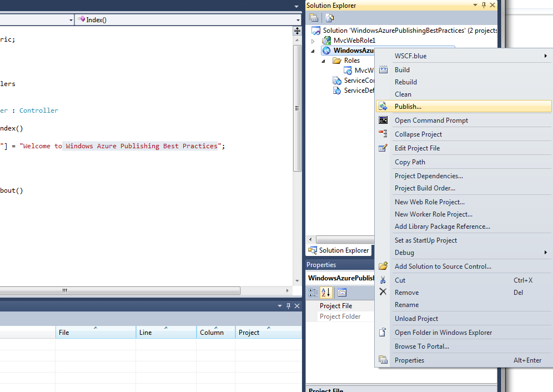Open Error List window position dropdown
Viewport: 553px width, 392px height.
coord(280,306)
